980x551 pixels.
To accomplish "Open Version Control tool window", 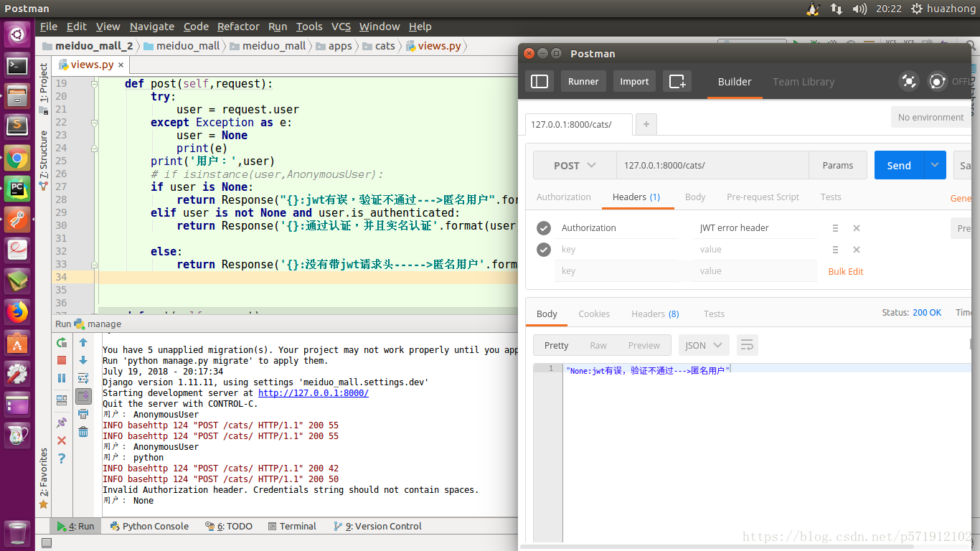I will coord(377,526).
